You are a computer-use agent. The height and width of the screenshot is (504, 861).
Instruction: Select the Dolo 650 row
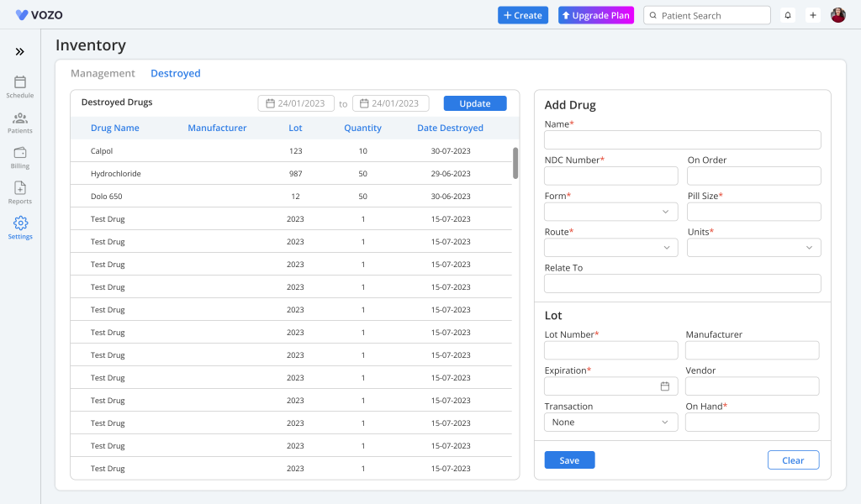[291, 197]
